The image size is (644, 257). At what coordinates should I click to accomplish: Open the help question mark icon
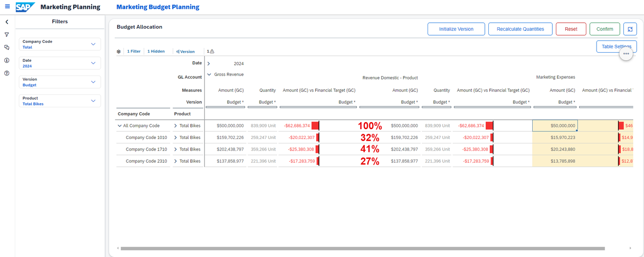click(x=7, y=73)
